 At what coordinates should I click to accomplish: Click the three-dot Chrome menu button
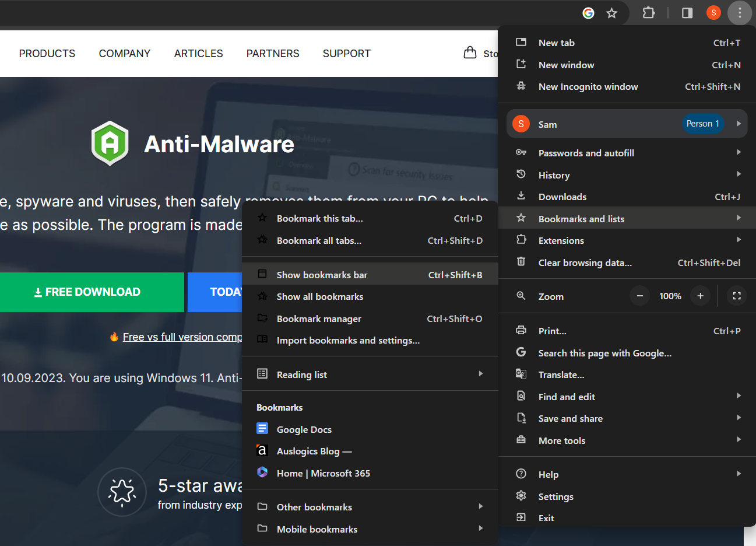click(740, 13)
